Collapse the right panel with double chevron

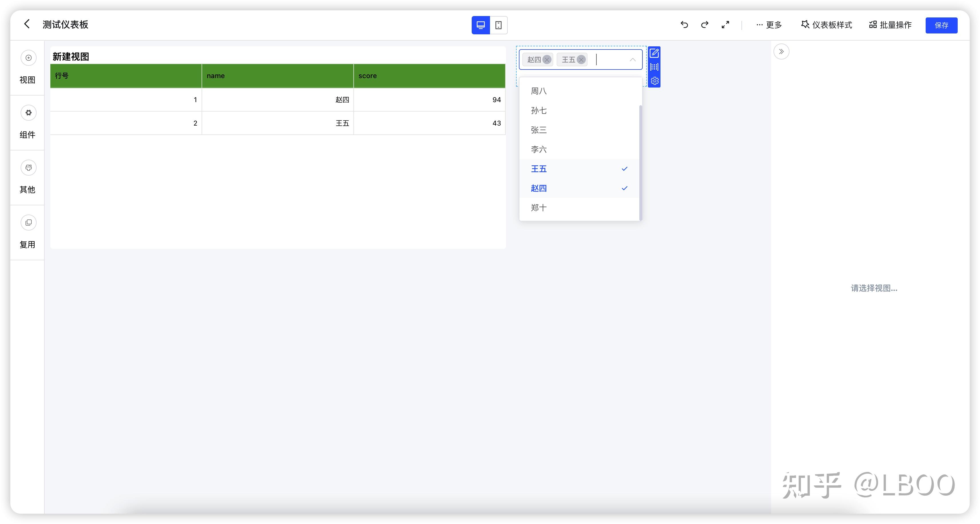(x=781, y=51)
